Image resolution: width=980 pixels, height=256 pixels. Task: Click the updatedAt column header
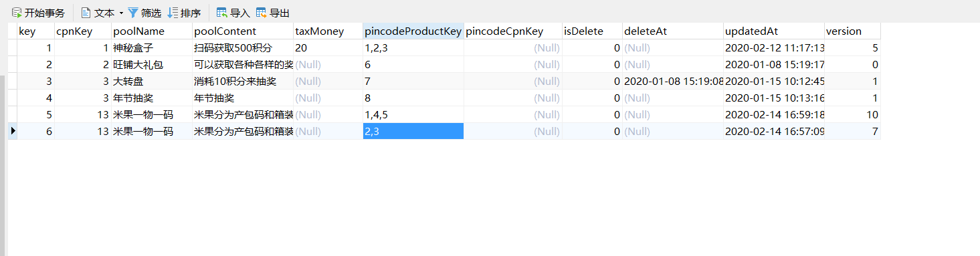click(774, 31)
